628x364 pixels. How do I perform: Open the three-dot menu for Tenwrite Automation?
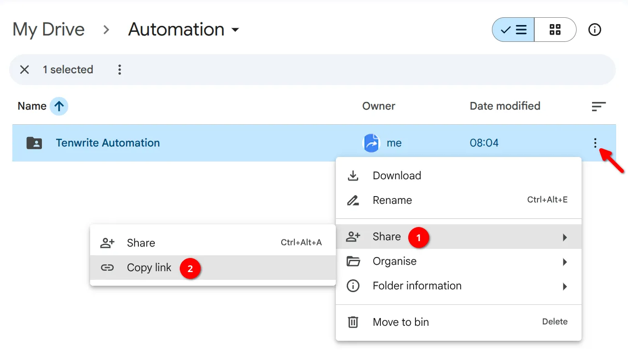point(595,143)
